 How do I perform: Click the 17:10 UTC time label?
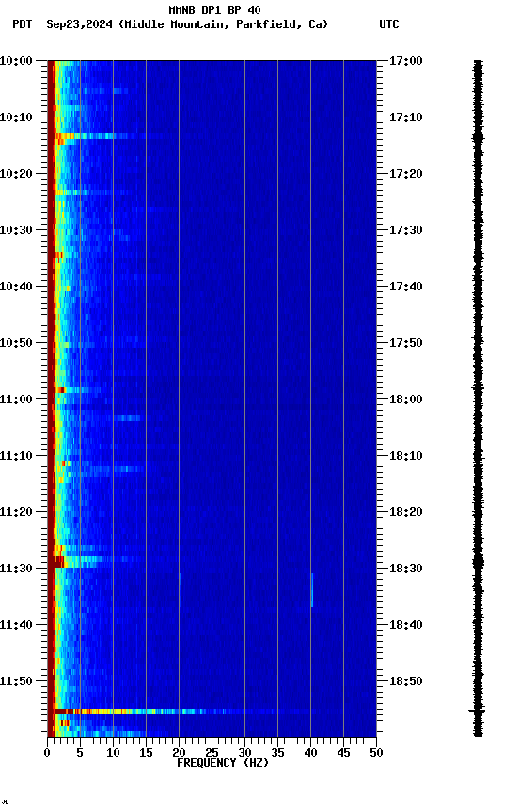[x=406, y=117]
